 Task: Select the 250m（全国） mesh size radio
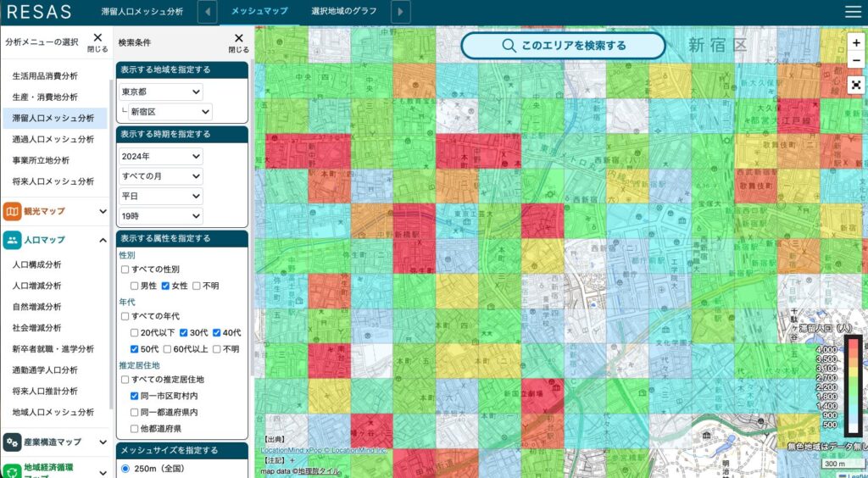pyautogui.click(x=125, y=468)
